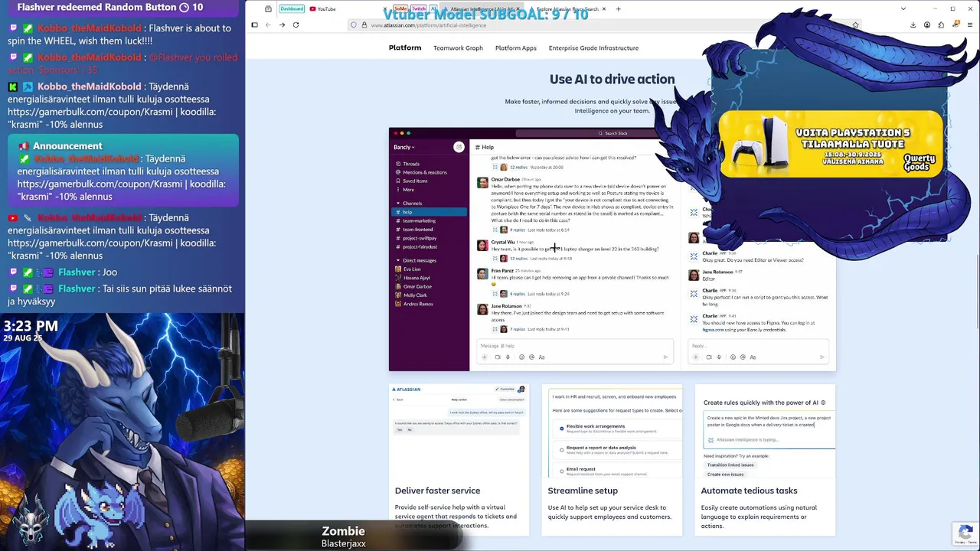Click the mention @ icon in the Help message box
980x551 pixels.
pos(531,357)
